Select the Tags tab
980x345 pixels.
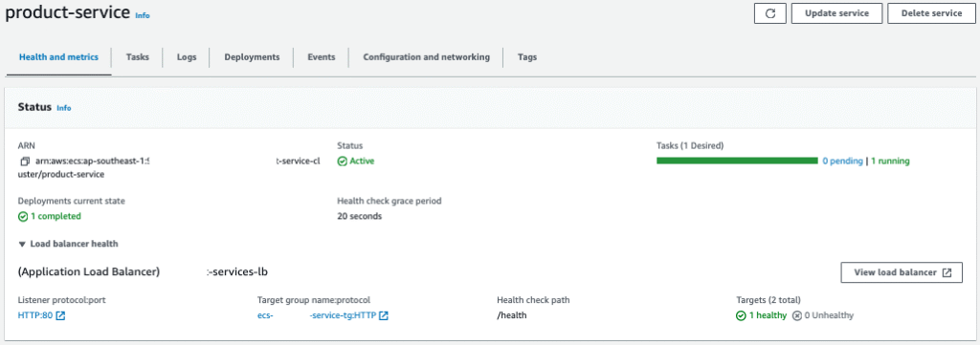[x=527, y=56]
